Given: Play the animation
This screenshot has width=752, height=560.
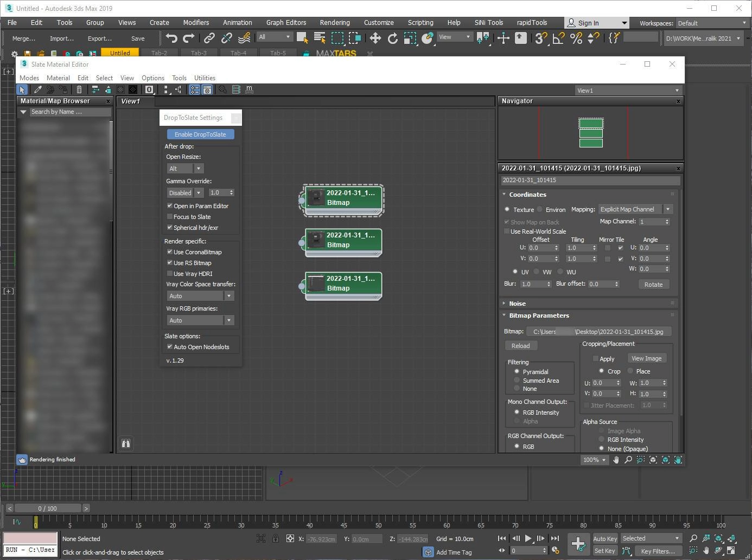Looking at the screenshot, I should pos(528,538).
